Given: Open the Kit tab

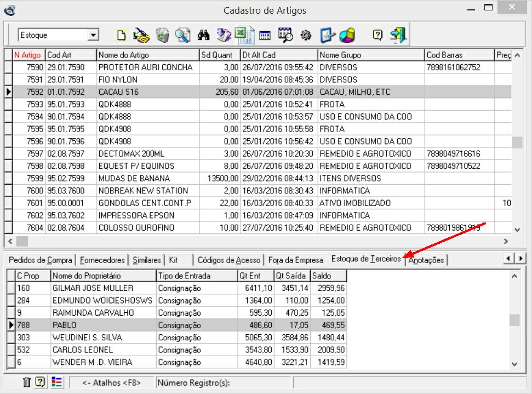Looking at the screenshot, I should (x=173, y=260).
